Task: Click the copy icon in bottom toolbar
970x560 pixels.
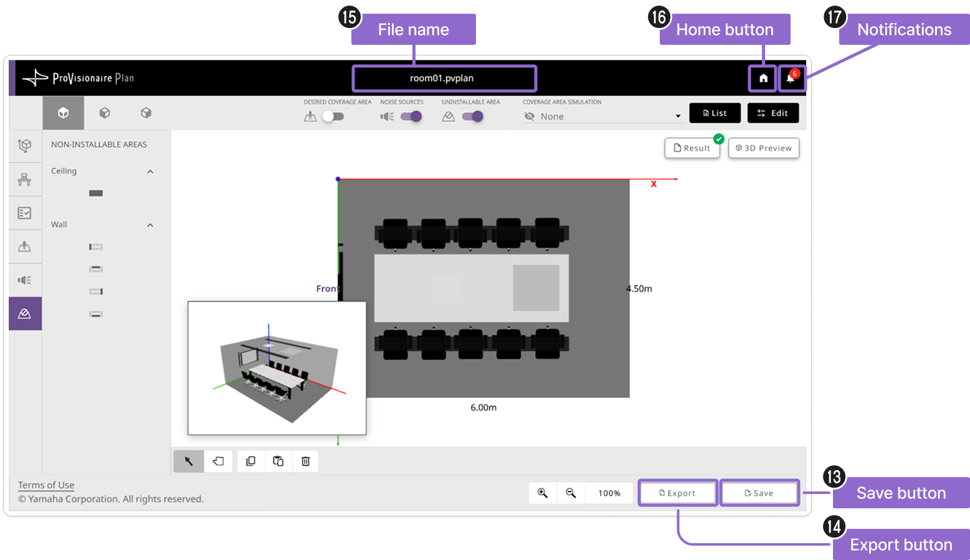Action: pos(251,462)
